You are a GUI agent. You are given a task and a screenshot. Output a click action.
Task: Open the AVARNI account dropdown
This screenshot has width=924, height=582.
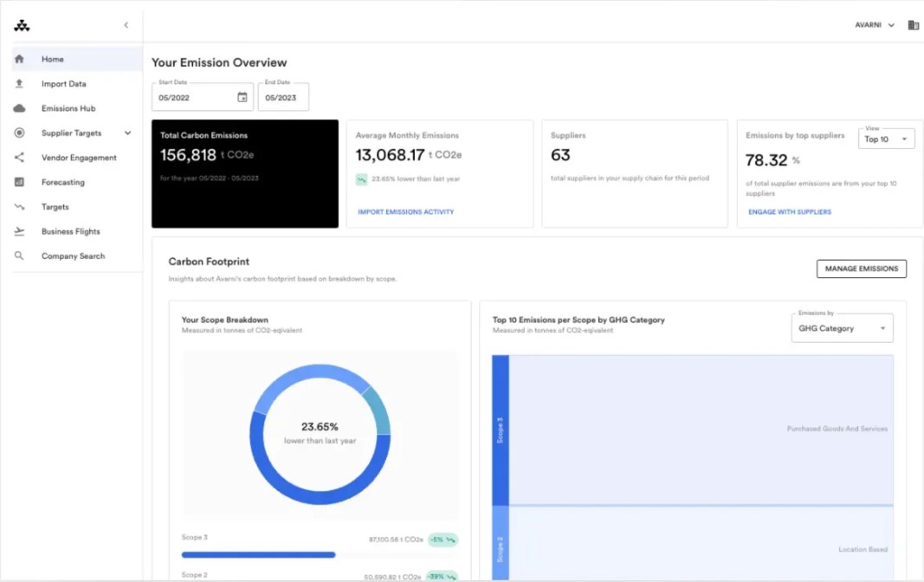click(x=875, y=25)
